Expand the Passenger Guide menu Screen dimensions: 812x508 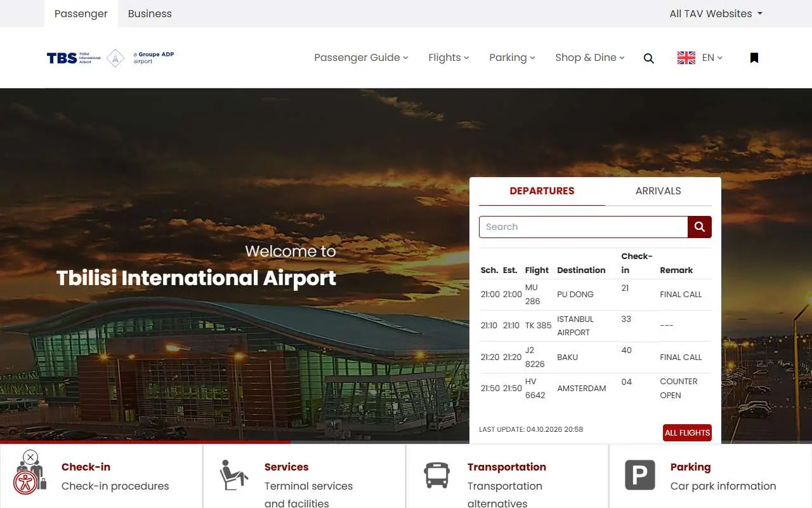click(361, 58)
